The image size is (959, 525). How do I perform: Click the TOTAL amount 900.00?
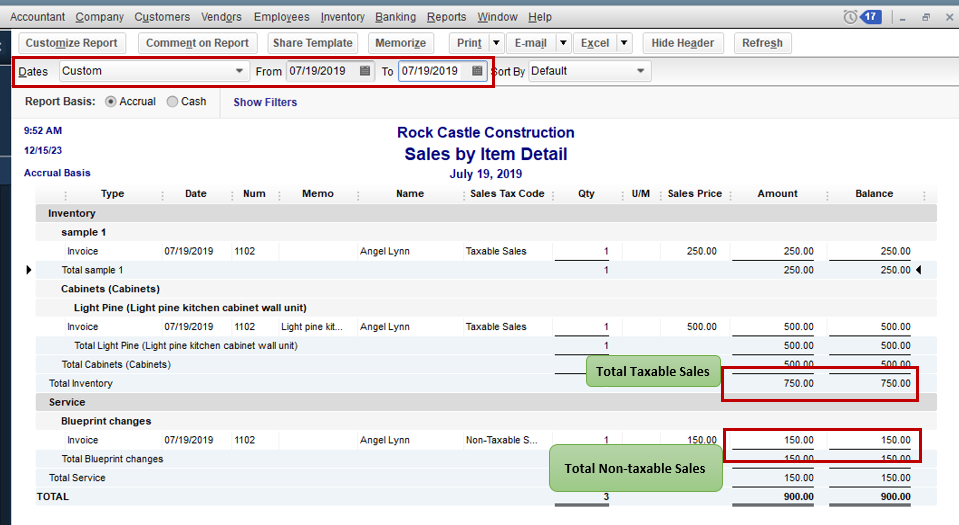[x=799, y=497]
